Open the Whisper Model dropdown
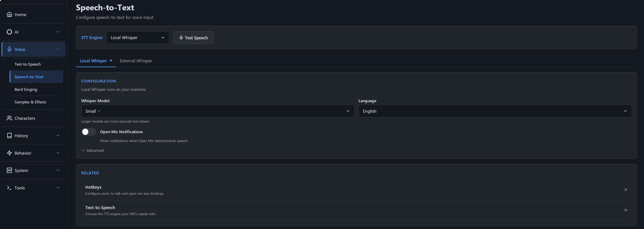The height and width of the screenshot is (229, 644). pyautogui.click(x=218, y=111)
